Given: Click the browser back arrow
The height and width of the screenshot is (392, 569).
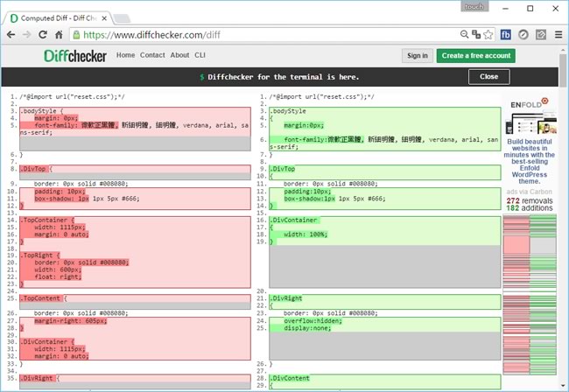Looking at the screenshot, I should click(10, 34).
